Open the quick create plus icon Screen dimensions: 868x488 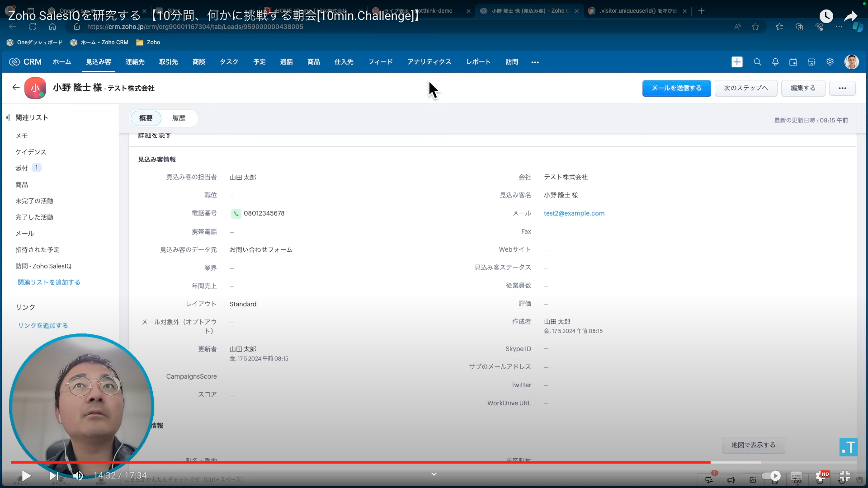(737, 62)
